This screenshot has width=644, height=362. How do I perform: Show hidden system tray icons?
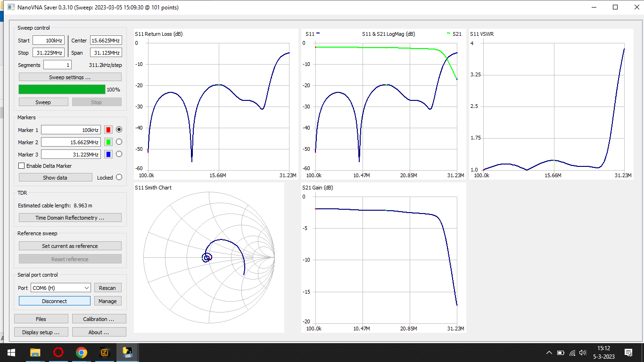549,352
